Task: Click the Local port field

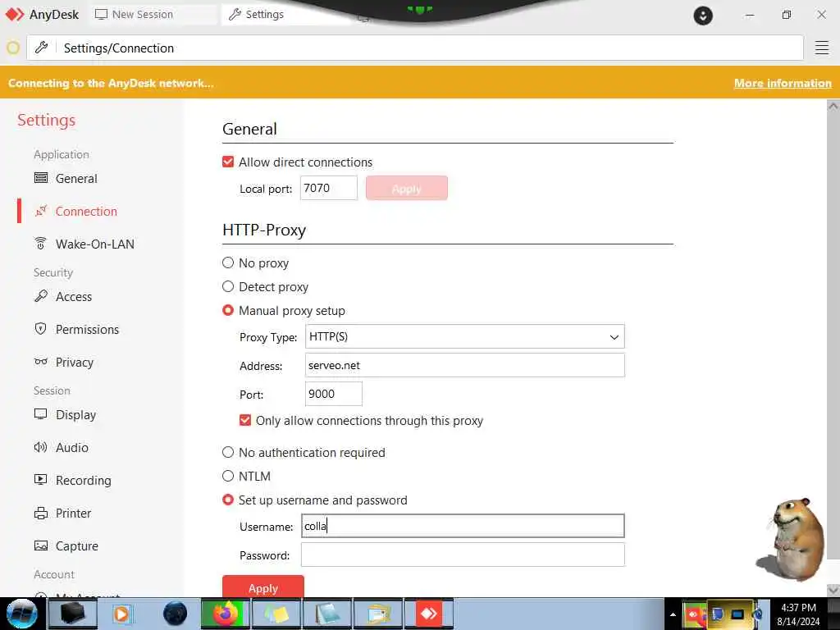Action: 328,188
